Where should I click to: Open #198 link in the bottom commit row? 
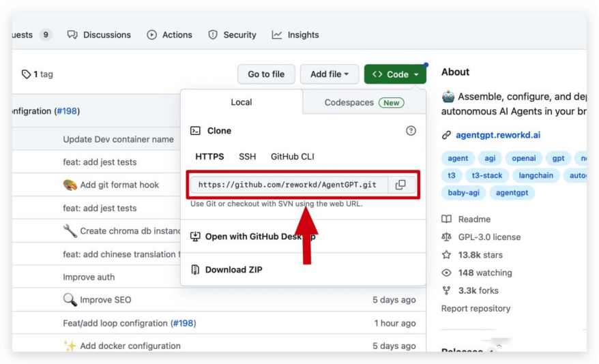tap(183, 323)
